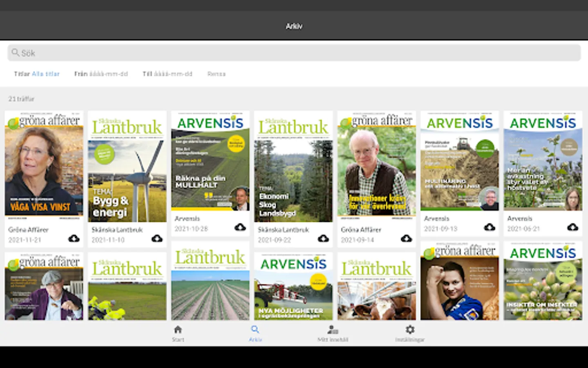This screenshot has width=588, height=368.
Task: Open Arvensis 'Räkna på din mullhalt' cover
Action: pos(210,161)
